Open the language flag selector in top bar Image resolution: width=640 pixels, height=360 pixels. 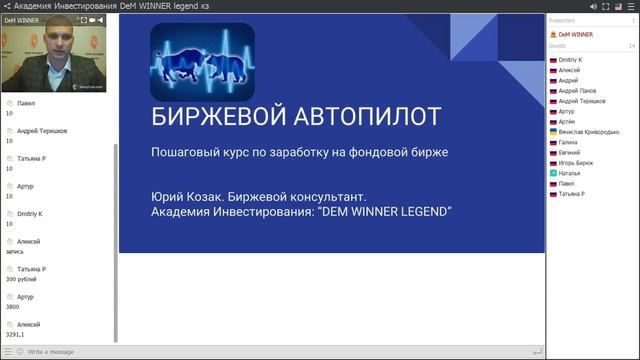point(618,7)
